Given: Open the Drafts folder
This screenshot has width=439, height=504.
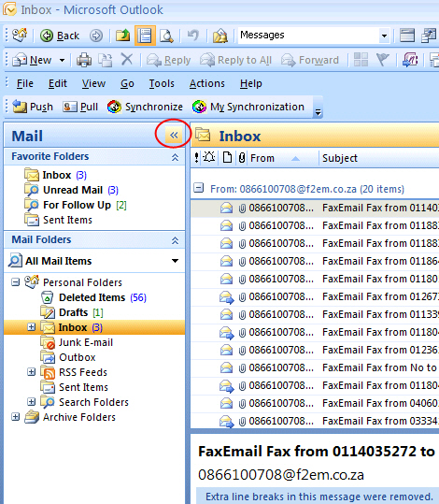Looking at the screenshot, I should coord(72,312).
